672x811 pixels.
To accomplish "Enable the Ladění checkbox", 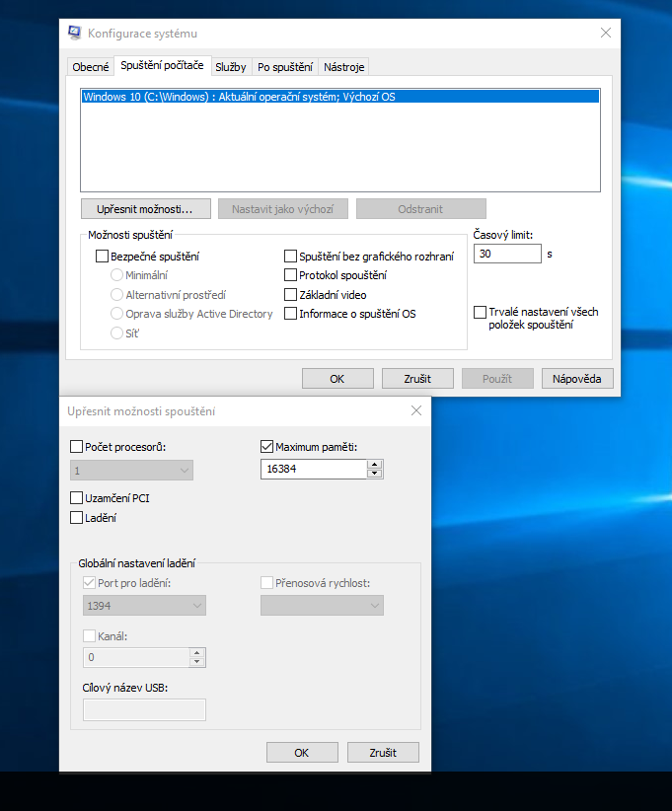I will point(78,517).
